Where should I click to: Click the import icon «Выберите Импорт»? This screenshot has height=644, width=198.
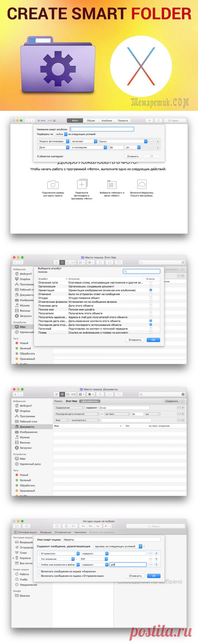112,184
